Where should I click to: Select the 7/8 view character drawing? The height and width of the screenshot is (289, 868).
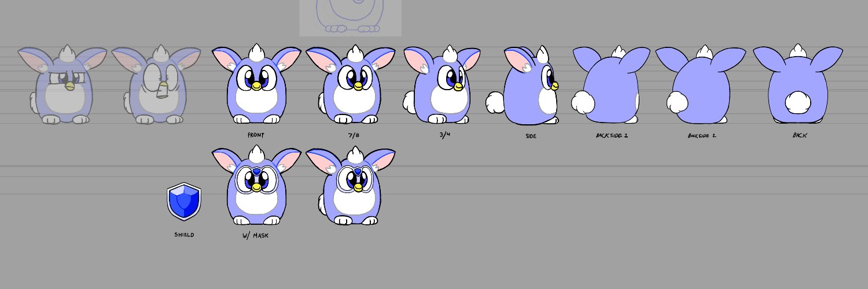(350, 84)
